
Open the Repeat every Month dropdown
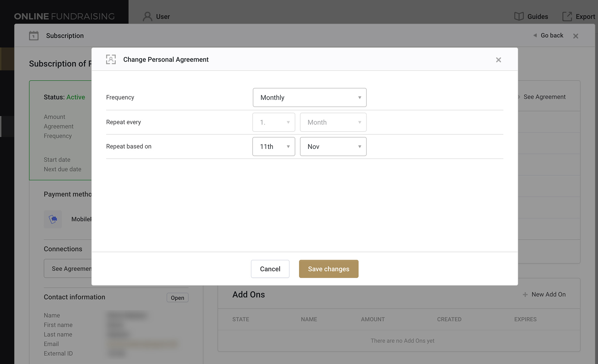333,122
